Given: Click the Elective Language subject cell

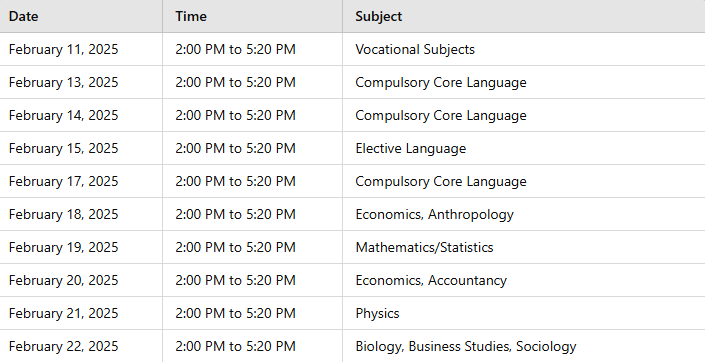Looking at the screenshot, I should point(524,148).
